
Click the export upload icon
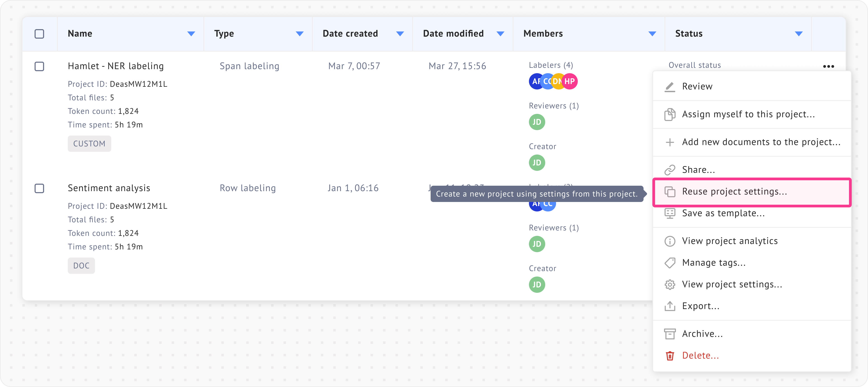[x=670, y=306]
